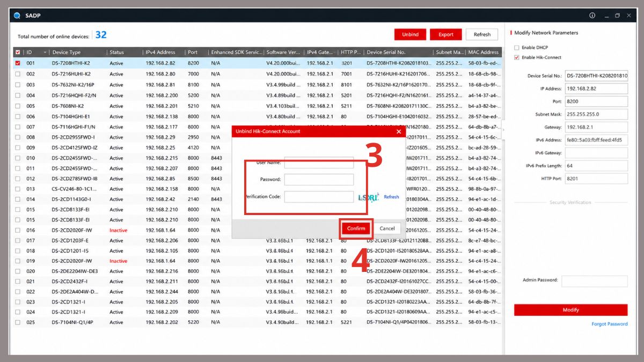Close the Unbind Hik-Connect Account dialog with X

pyautogui.click(x=398, y=131)
